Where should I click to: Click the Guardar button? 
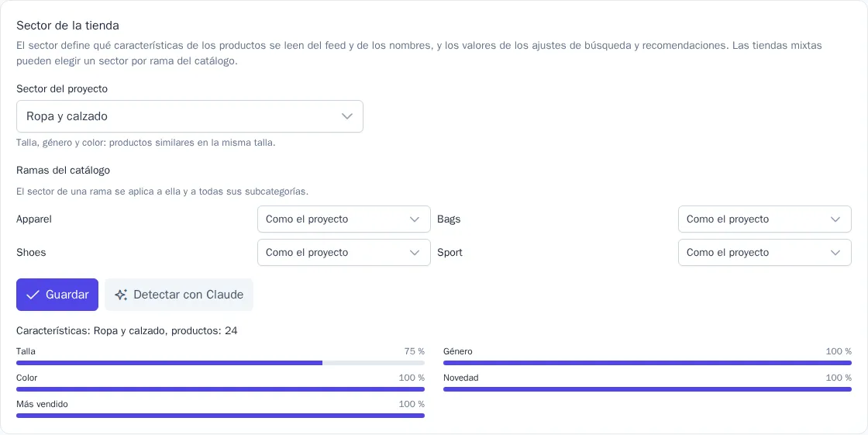tap(57, 294)
